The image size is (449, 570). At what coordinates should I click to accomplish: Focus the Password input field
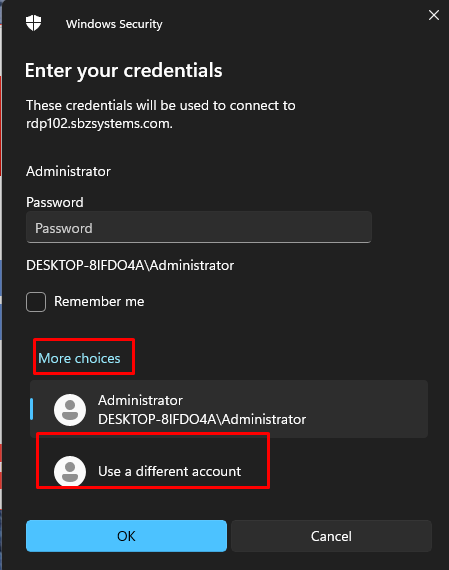[x=199, y=227]
